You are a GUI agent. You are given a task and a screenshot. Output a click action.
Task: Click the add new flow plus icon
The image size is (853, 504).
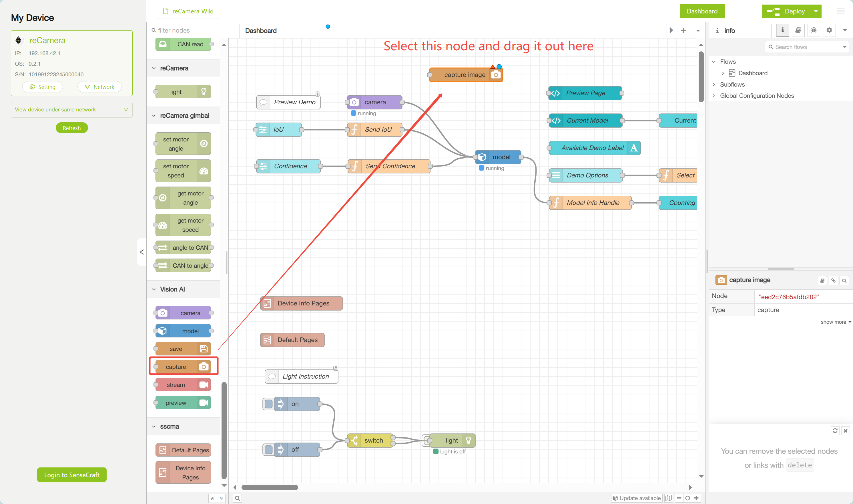pyautogui.click(x=683, y=30)
